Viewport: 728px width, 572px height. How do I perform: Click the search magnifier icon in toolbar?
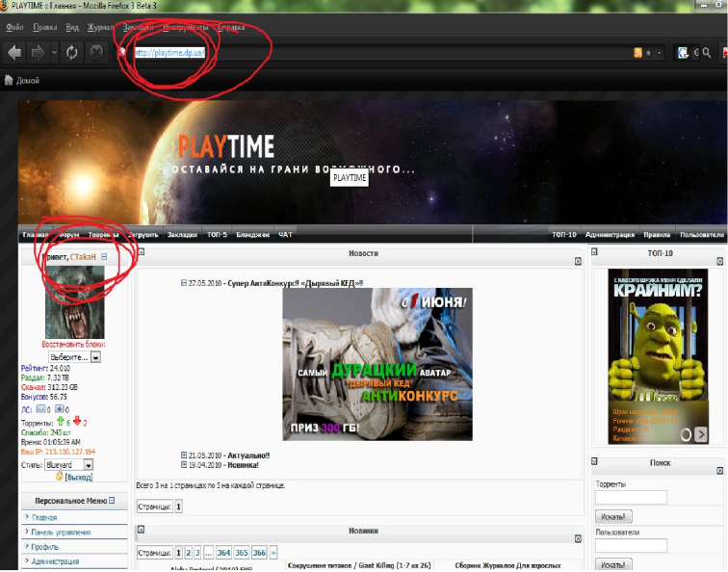point(707,52)
